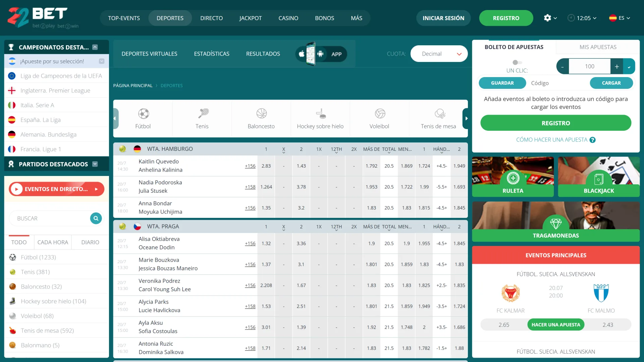
Task: Open the TRAGAMONEDAS thumbnail
Action: pyautogui.click(x=556, y=222)
